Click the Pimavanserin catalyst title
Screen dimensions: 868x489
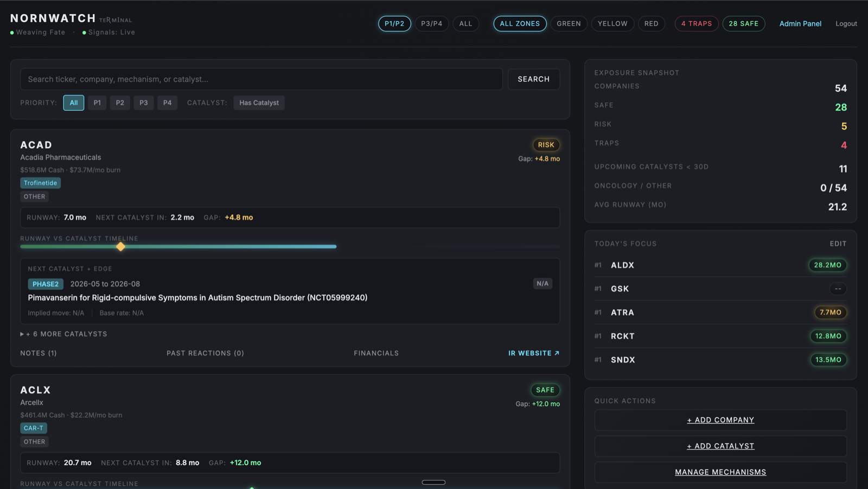pos(198,297)
